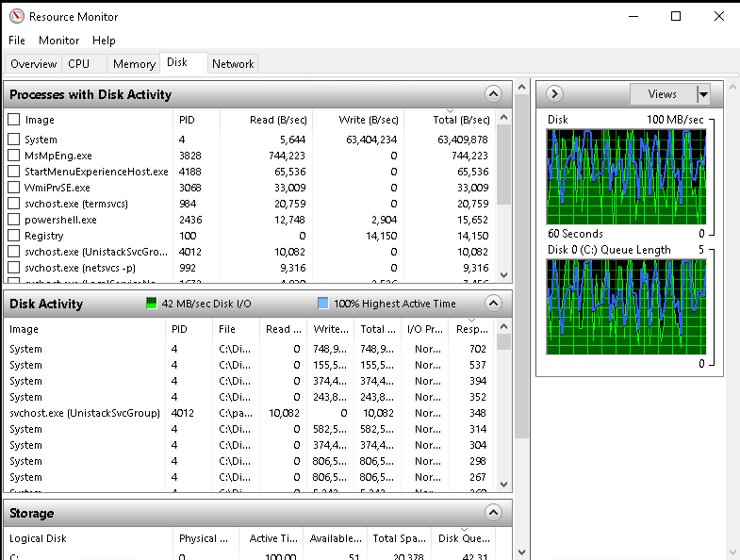Collapse the Disk Activity section
Viewport: 740px width, 560px height.
tap(492, 304)
